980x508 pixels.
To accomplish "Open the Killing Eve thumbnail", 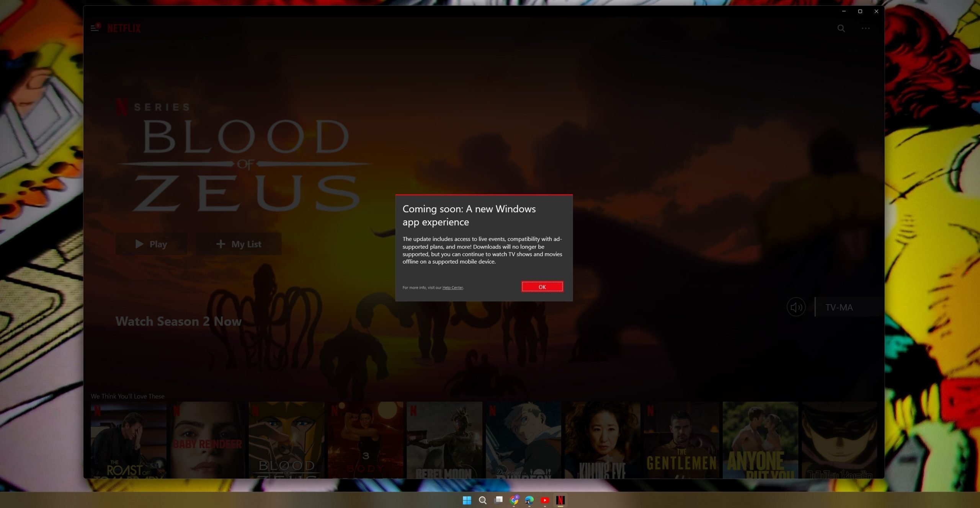I will click(x=603, y=440).
